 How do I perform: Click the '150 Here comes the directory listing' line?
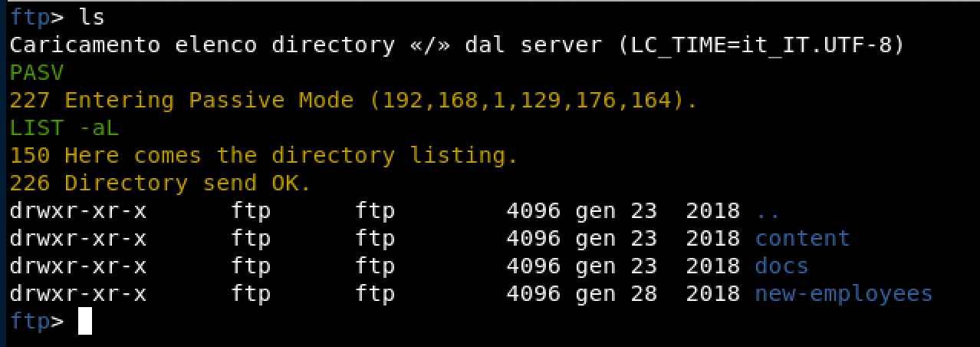tap(264, 155)
